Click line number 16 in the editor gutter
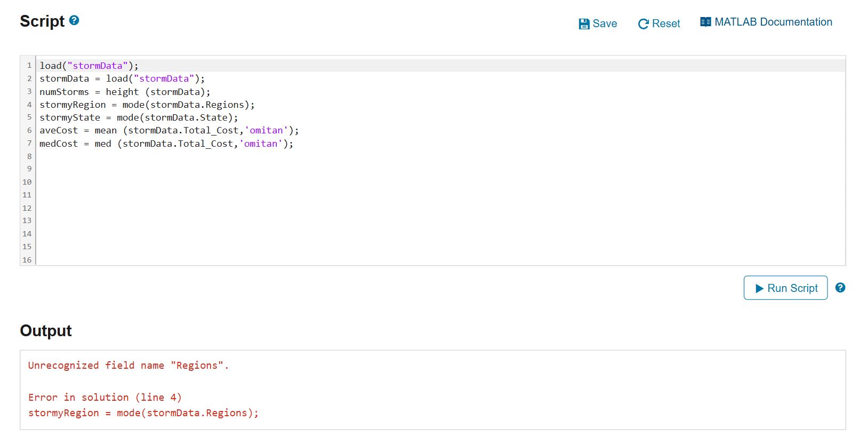The width and height of the screenshot is (868, 444). 27,260
